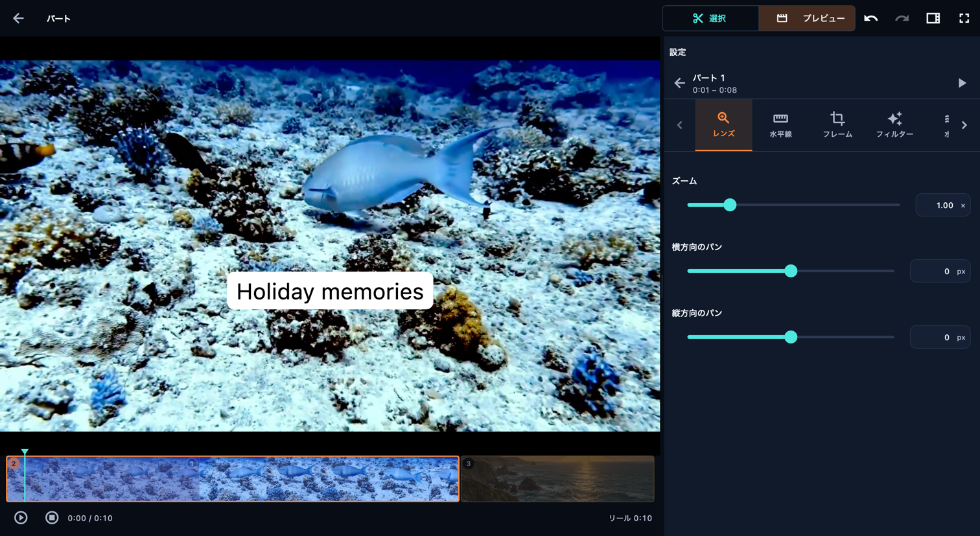Screen dimensions: 980x536
Task: Select the レンズ tab
Action: coord(723,125)
